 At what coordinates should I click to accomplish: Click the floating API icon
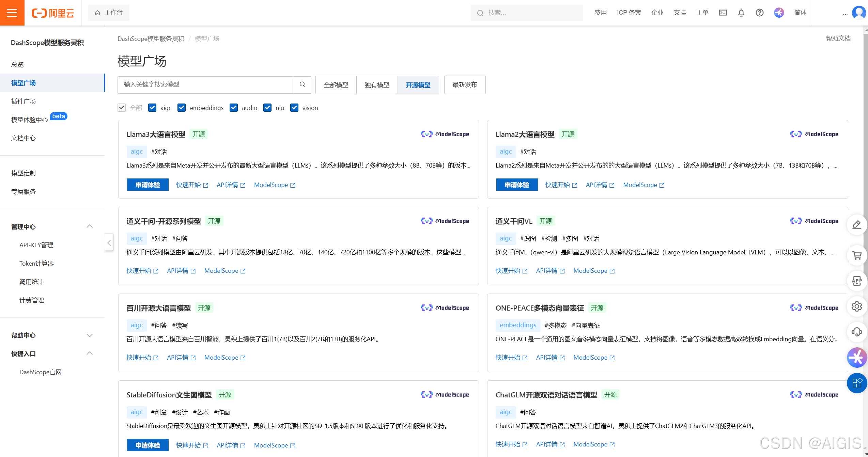point(857,281)
